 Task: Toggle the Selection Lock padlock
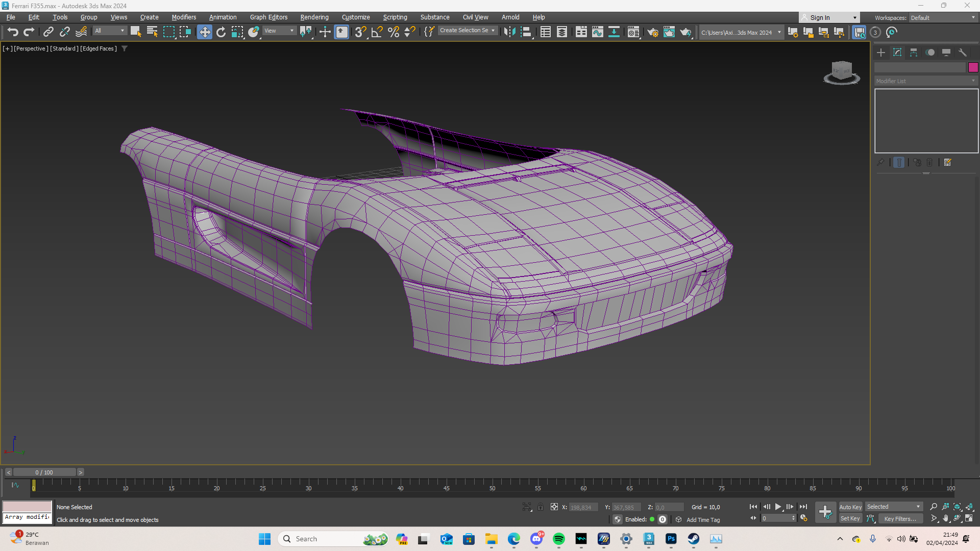(541, 507)
